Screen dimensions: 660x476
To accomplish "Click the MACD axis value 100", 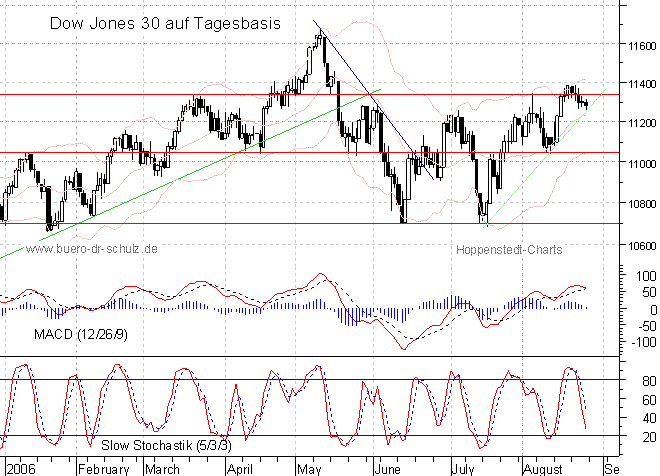I will pos(646,276).
